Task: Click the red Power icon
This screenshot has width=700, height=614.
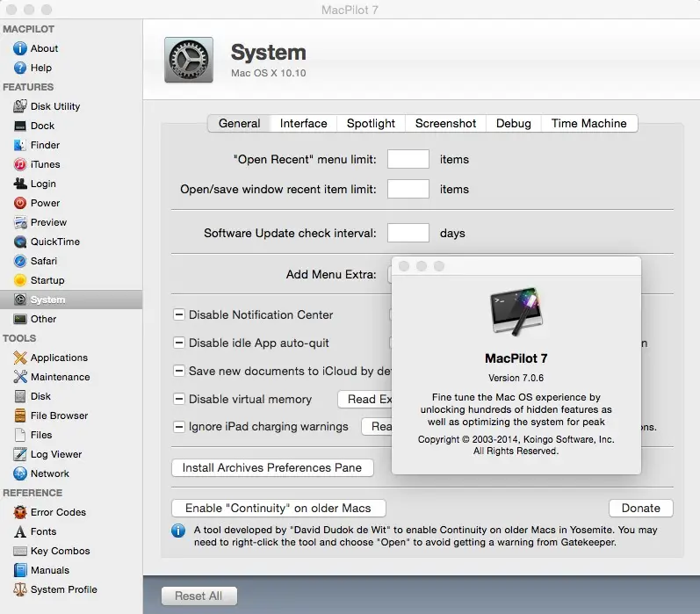Action: 19,203
